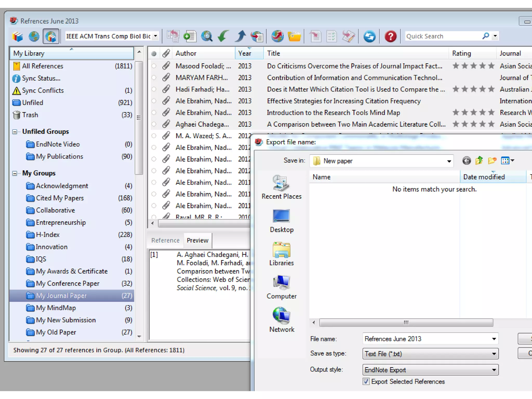Open EndNote Help question mark icon
Viewport: 532px width, 399px height.
pyautogui.click(x=390, y=36)
